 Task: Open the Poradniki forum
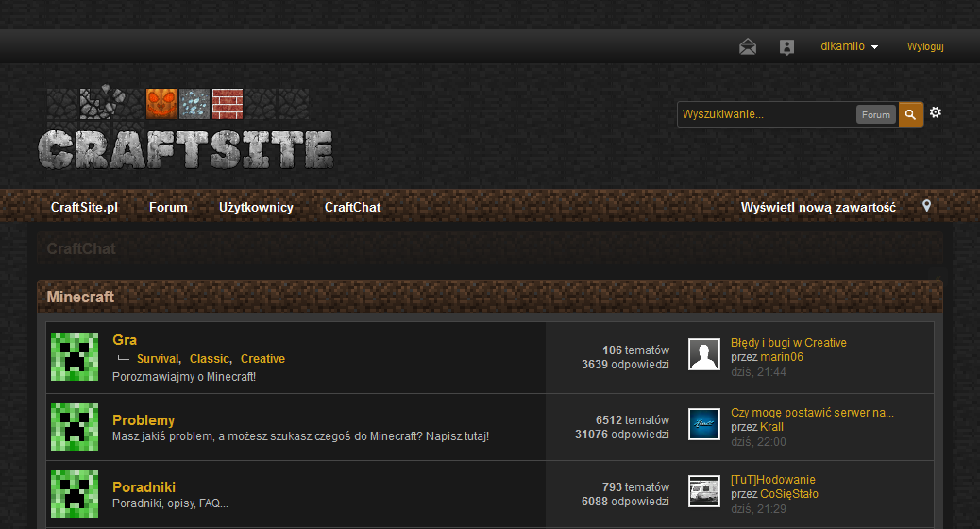point(144,487)
